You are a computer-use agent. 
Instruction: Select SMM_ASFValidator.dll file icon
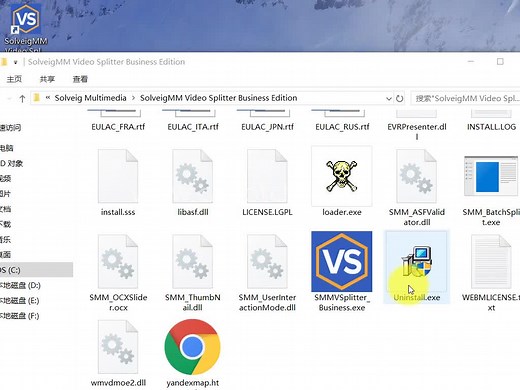click(x=416, y=176)
